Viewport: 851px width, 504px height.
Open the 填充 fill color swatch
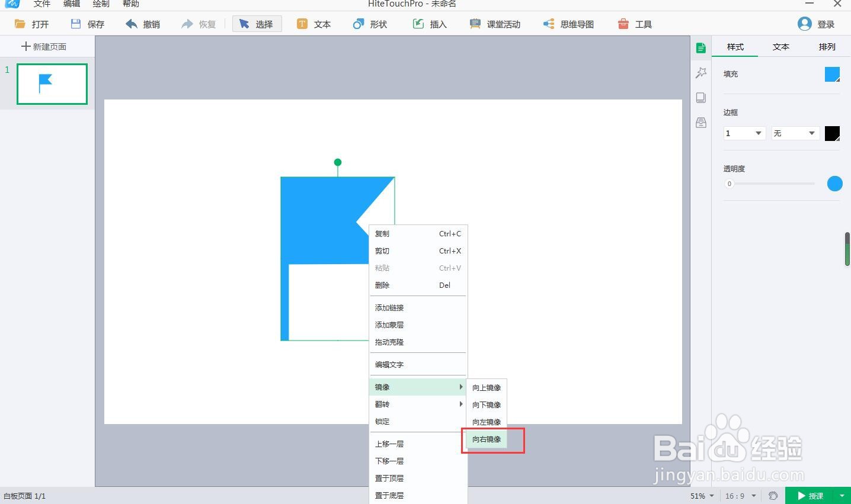(x=833, y=74)
